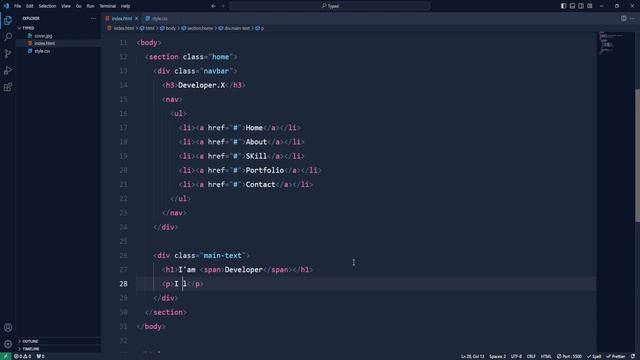The height and width of the screenshot is (360, 640).
Task: Click Ln 28, Col 13 cursor position
Action: [472, 356]
